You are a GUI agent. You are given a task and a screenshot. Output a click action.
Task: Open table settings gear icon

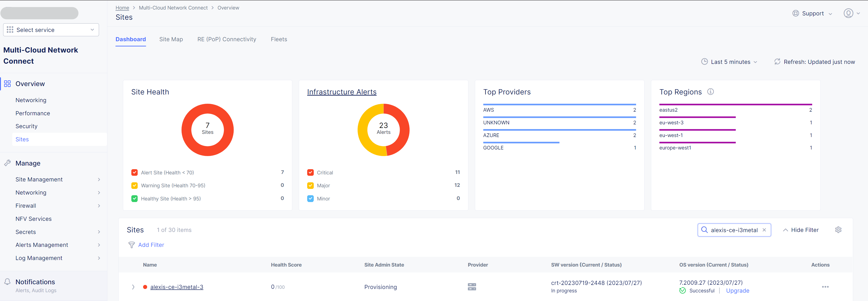(838, 230)
